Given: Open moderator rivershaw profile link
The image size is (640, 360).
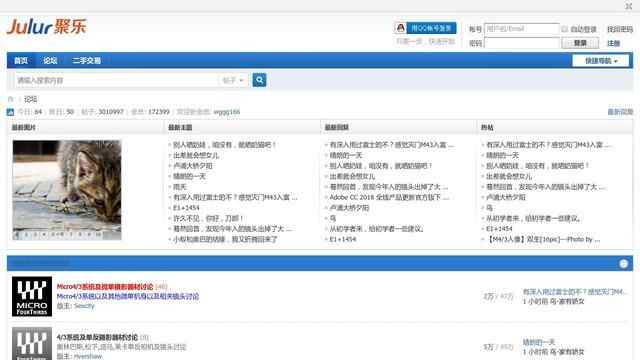Looking at the screenshot, I should [88, 356].
